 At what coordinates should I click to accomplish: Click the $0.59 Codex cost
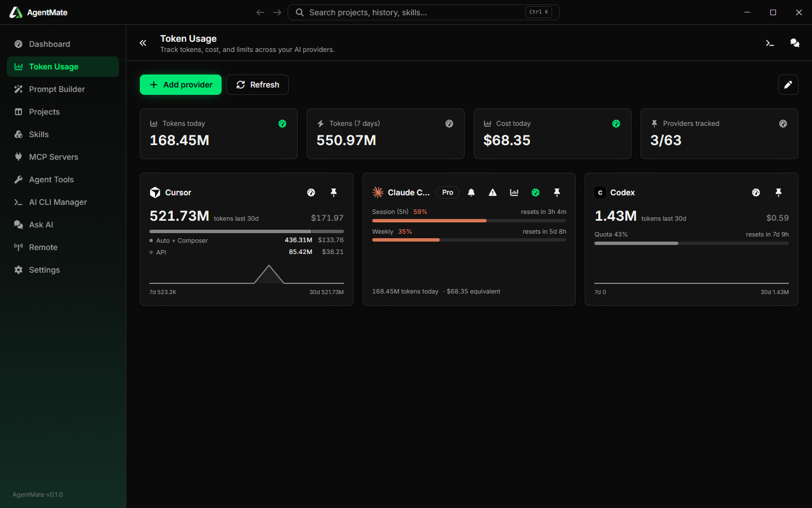coord(778,218)
